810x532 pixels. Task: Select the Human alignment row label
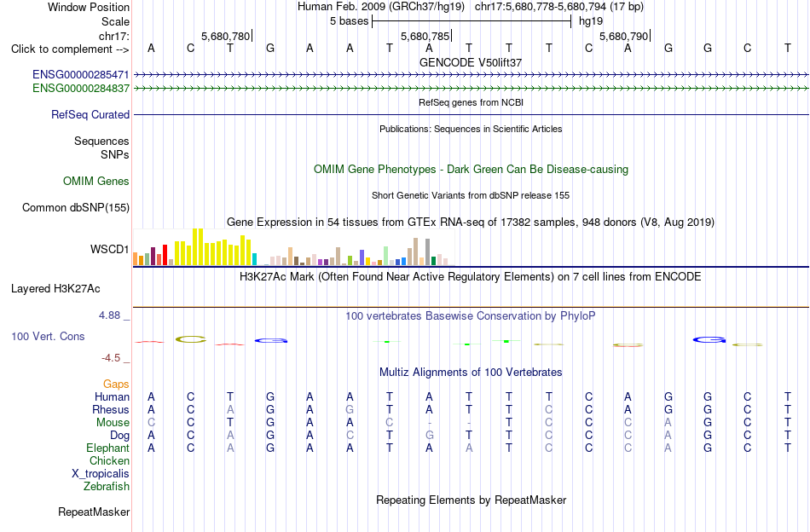[x=112, y=397]
